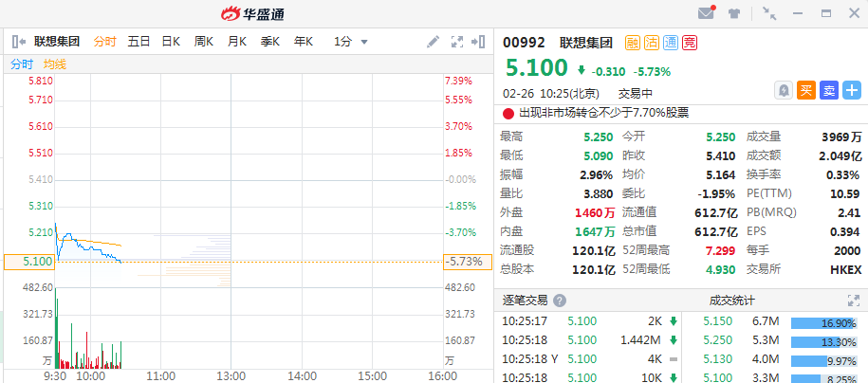Image resolution: width=868 pixels, height=383 pixels.
Task: Click the 融 margin tag badge
Action: 633,42
